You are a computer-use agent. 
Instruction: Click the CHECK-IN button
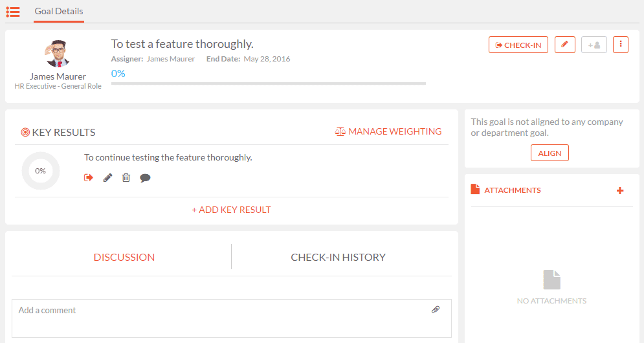coord(518,45)
